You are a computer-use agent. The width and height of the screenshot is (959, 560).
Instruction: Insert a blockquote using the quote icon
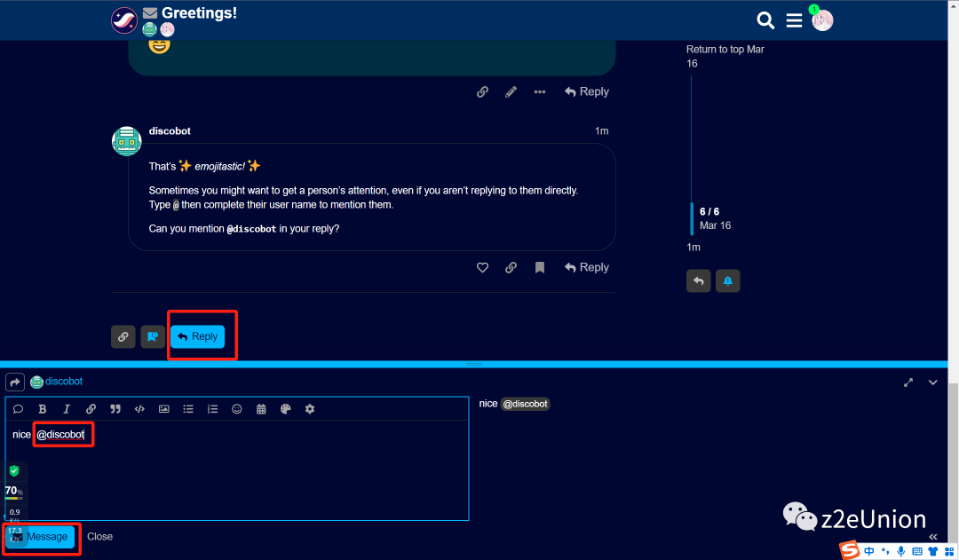(115, 409)
